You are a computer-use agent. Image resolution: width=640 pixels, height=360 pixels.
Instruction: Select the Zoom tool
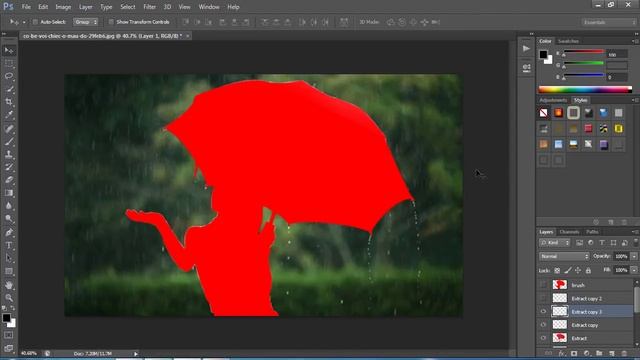9,298
